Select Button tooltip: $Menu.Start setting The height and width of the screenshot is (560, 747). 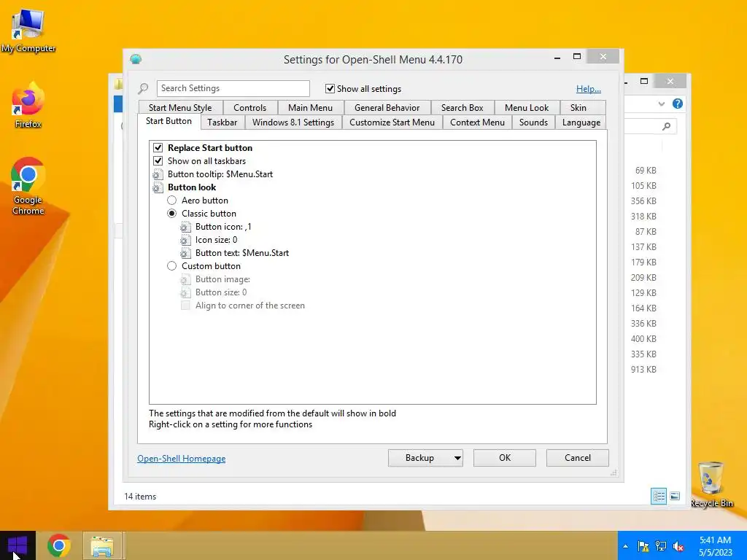click(220, 174)
